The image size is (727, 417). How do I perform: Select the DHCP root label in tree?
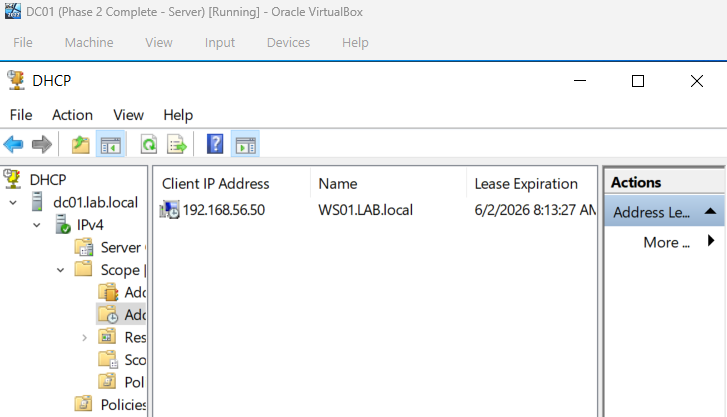[x=48, y=180]
